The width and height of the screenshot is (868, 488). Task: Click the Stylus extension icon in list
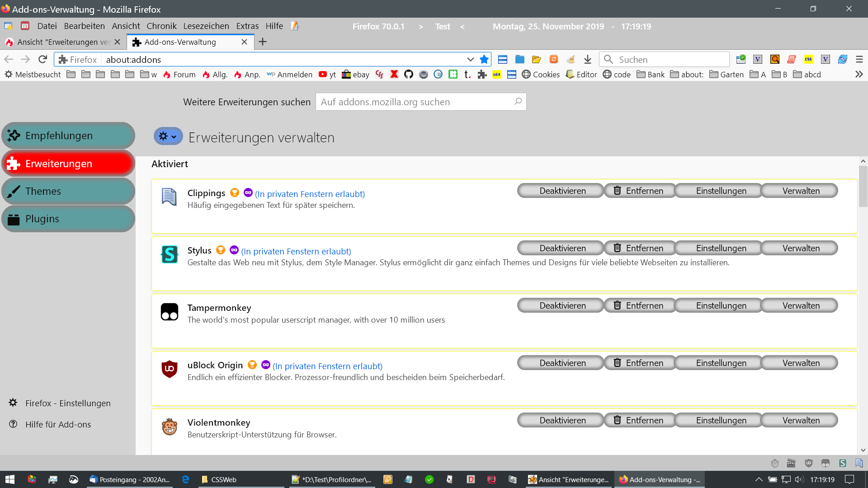[170, 254]
